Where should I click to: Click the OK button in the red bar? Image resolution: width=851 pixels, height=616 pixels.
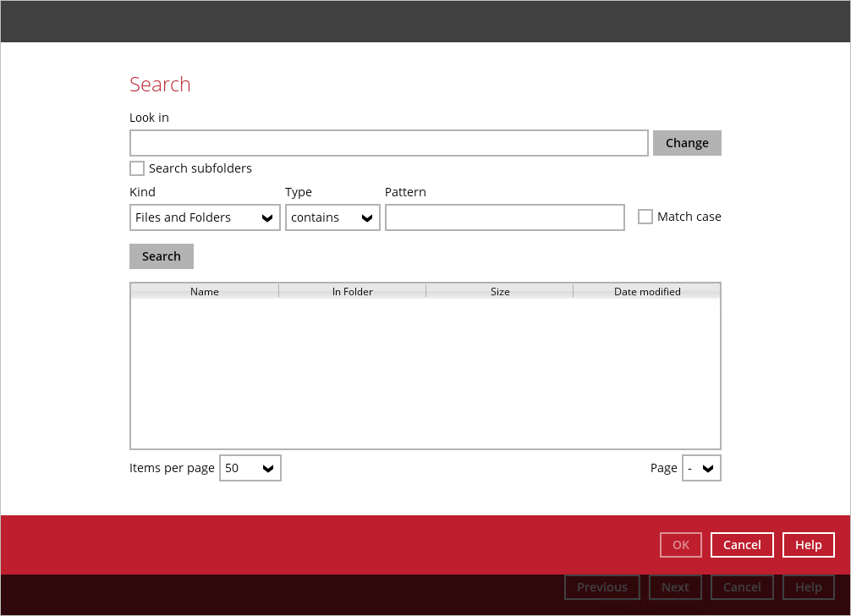[681, 545]
